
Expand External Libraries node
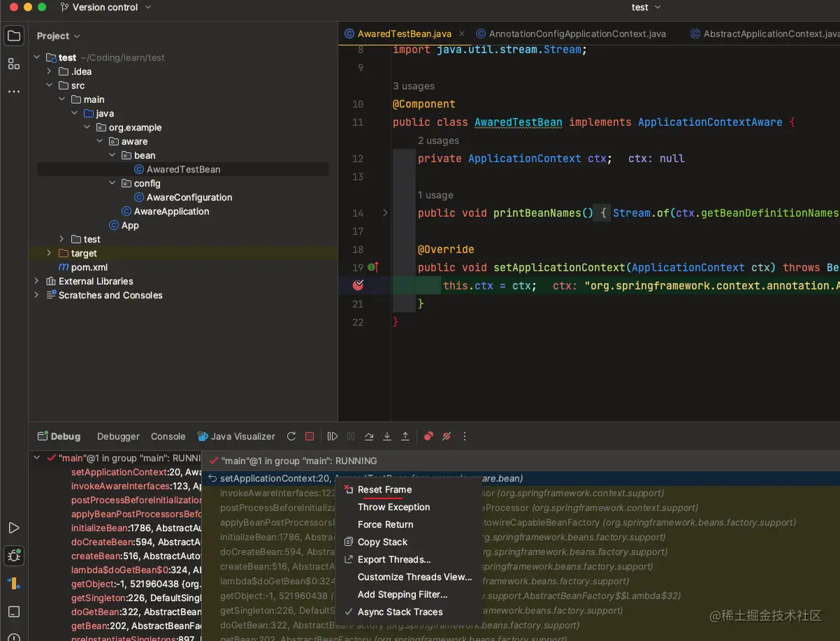pyautogui.click(x=36, y=281)
